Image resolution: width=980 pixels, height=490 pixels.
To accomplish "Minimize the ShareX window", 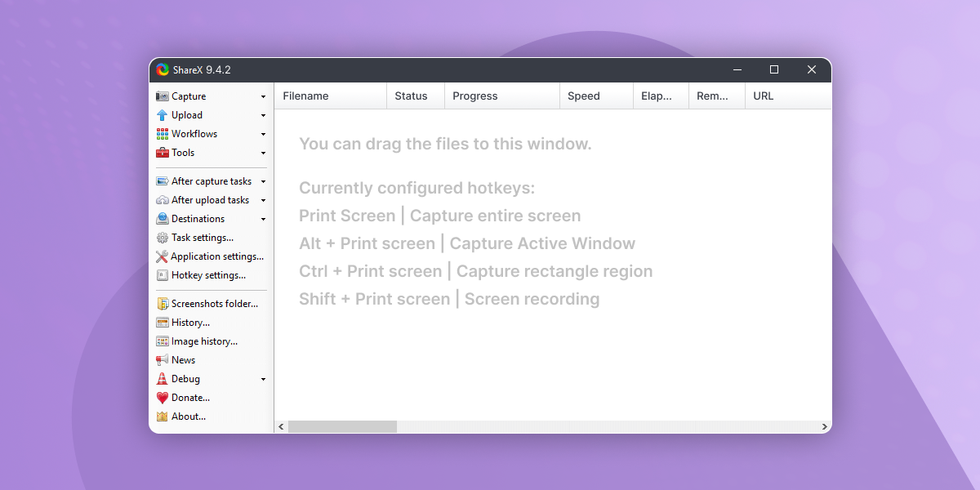I will (x=737, y=69).
